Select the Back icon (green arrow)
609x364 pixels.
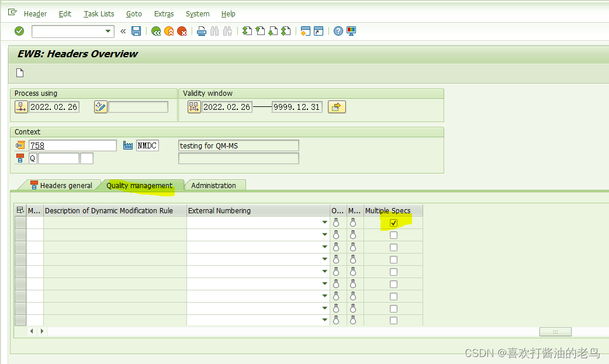coord(156,31)
